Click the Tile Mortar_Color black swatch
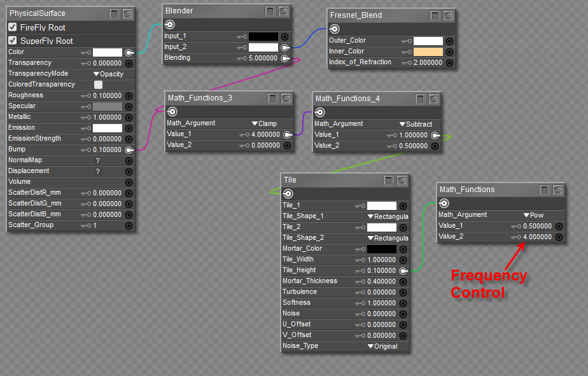588x376 pixels. click(x=382, y=249)
